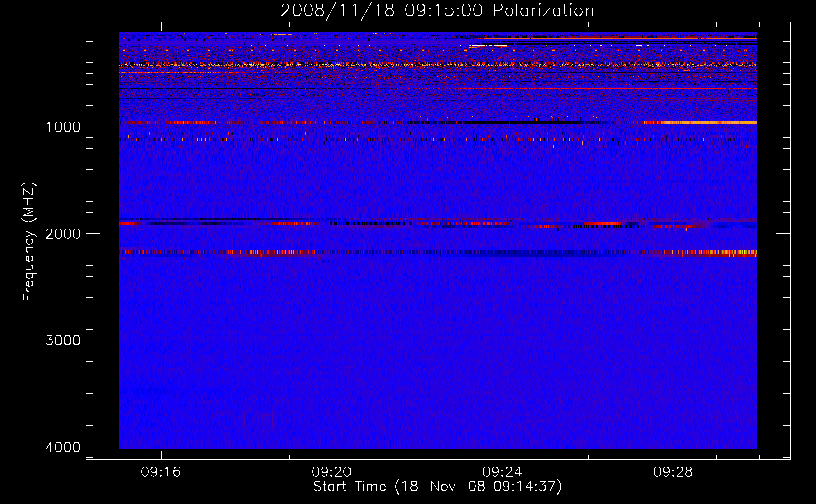
Task: Click the 1000 frequency tick label
Action: pyautogui.click(x=63, y=127)
